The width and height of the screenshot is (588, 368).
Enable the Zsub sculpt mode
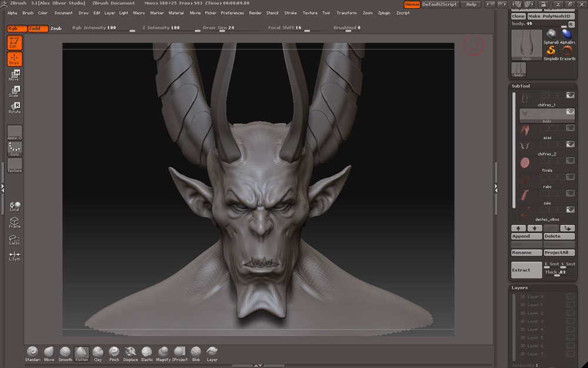pos(56,28)
